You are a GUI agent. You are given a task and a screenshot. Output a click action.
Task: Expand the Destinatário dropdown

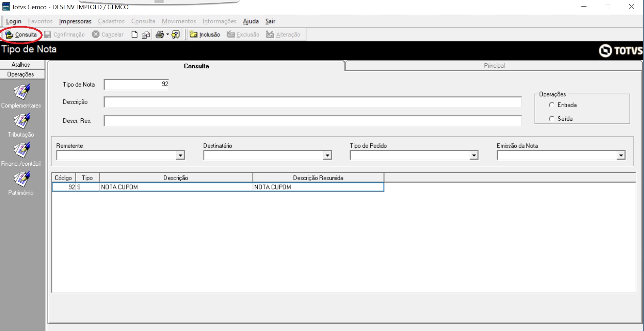pyautogui.click(x=327, y=155)
